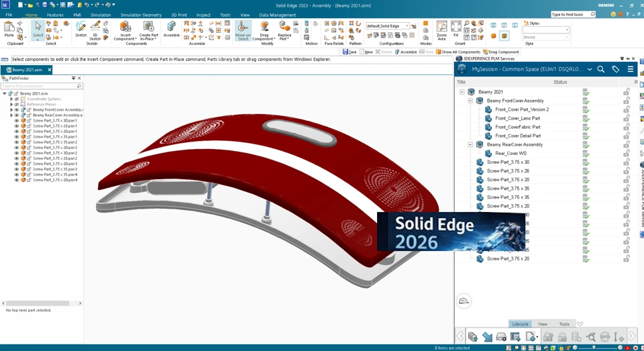Click the drive with gear icon in Lifecycle toolbar

point(501,337)
